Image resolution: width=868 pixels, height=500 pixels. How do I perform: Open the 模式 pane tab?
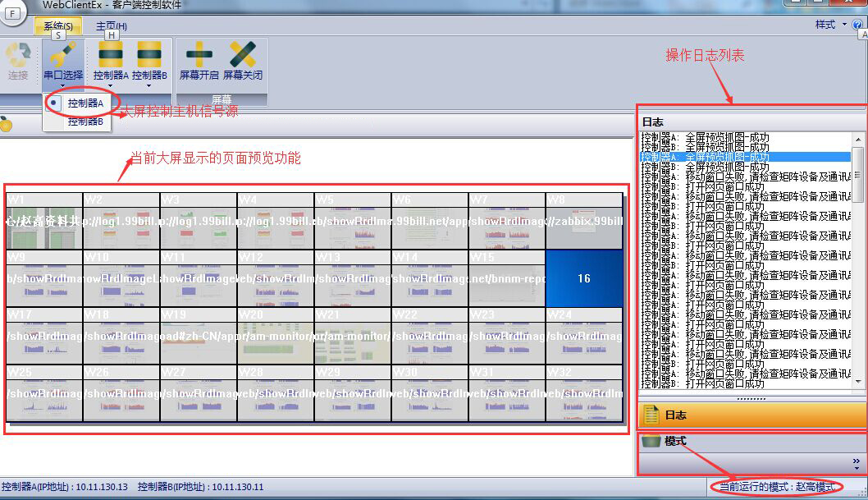tap(752, 442)
